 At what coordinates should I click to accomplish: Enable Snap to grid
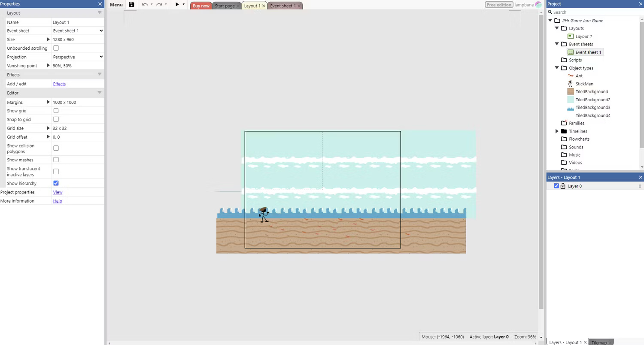click(x=56, y=119)
